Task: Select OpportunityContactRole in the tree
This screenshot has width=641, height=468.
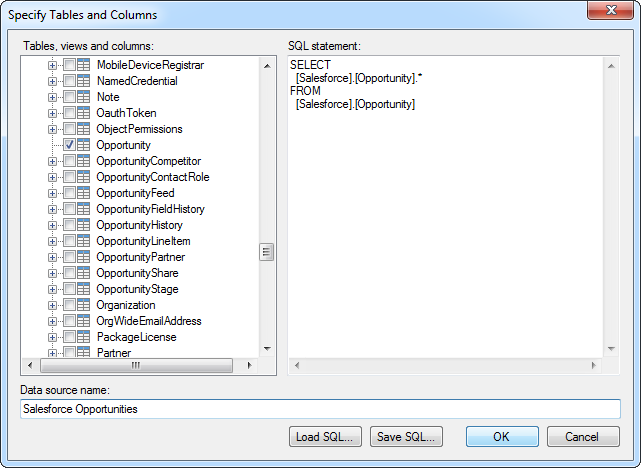Action: 152,177
